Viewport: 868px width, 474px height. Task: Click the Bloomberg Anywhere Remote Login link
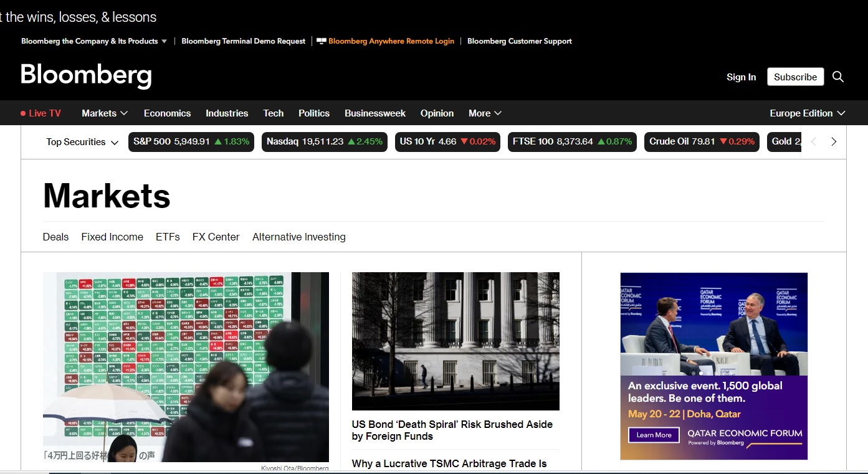(x=391, y=41)
